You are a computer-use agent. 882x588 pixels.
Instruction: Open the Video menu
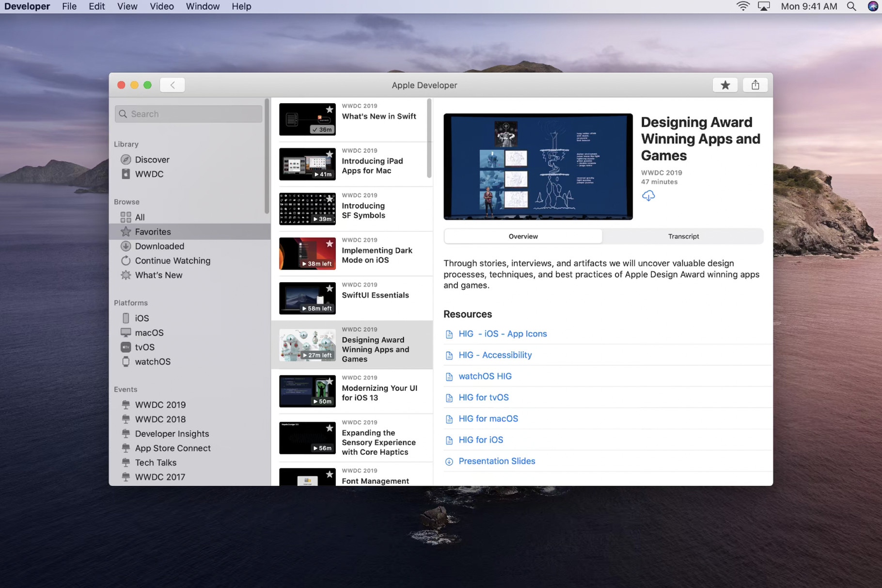pos(161,6)
